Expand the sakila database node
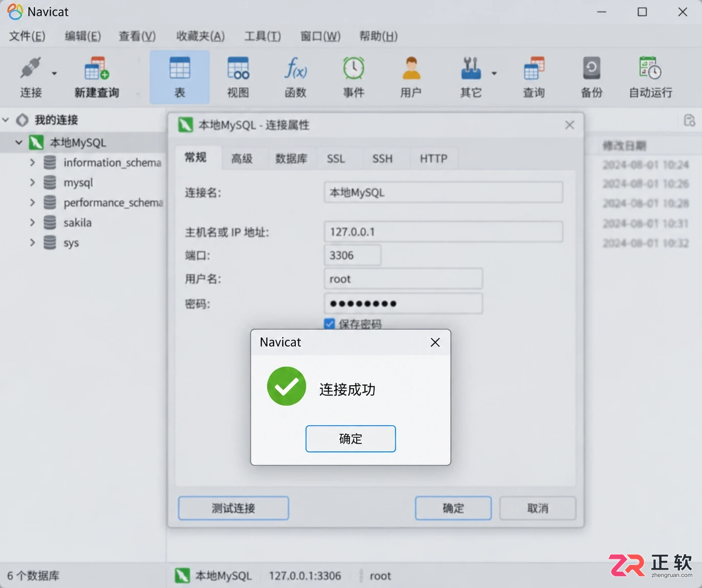The image size is (702, 588). pos(32,222)
